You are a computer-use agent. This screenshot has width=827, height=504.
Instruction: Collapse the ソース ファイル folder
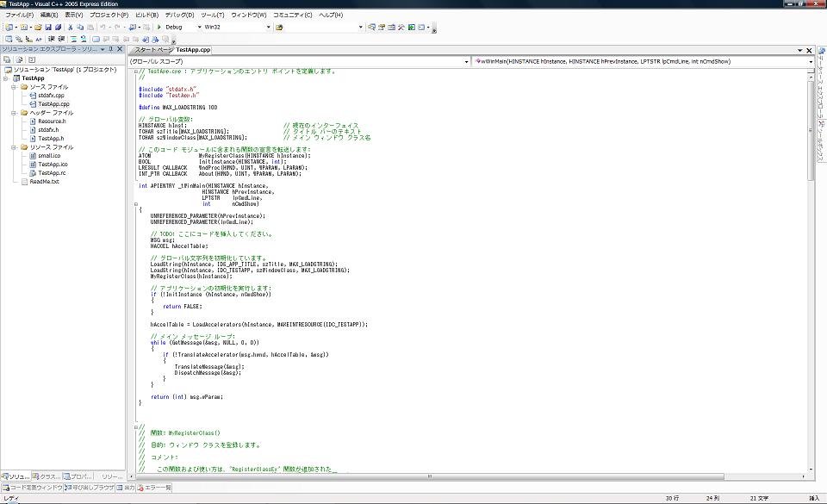coord(15,87)
